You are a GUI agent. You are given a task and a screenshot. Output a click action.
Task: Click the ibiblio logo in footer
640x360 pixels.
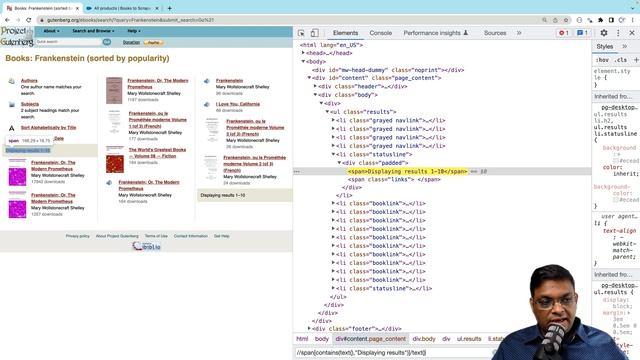click(x=147, y=246)
